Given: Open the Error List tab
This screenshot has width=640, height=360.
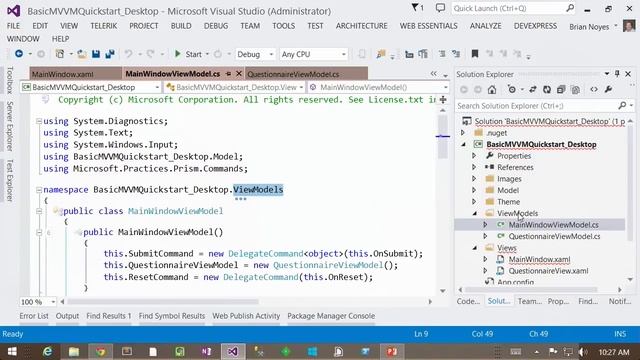Looking at the screenshot, I should click(x=34, y=316).
